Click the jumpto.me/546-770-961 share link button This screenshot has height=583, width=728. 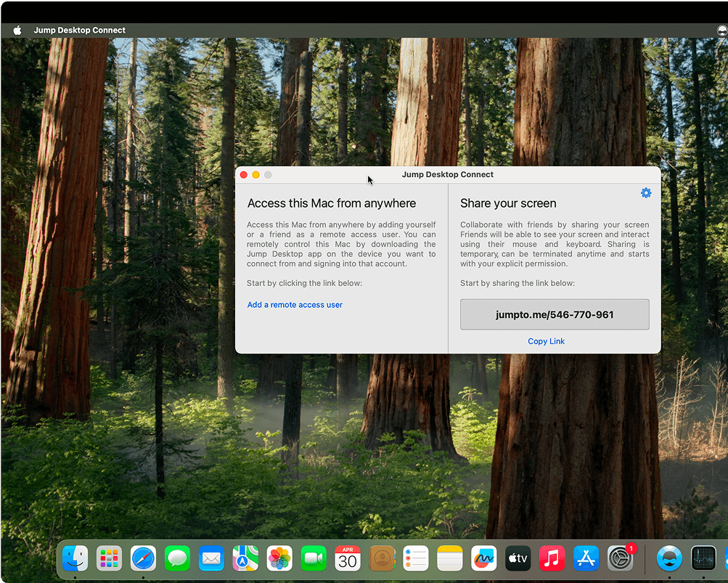555,315
